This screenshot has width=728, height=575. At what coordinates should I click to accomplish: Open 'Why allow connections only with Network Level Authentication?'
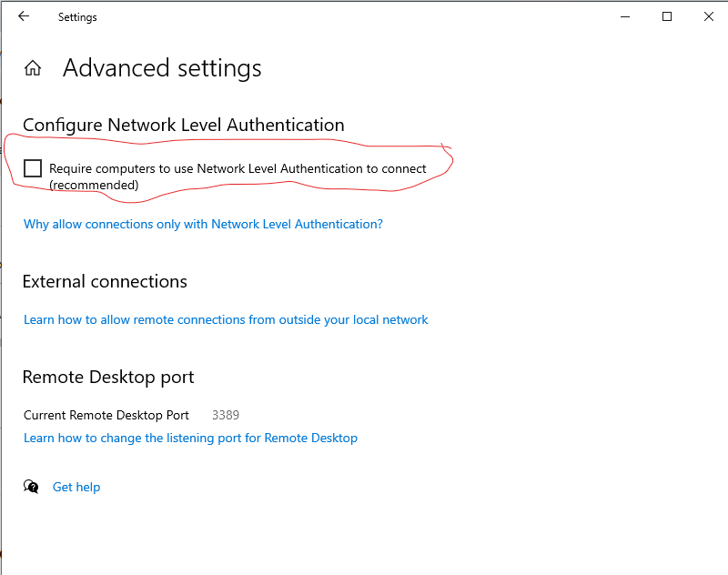click(203, 224)
